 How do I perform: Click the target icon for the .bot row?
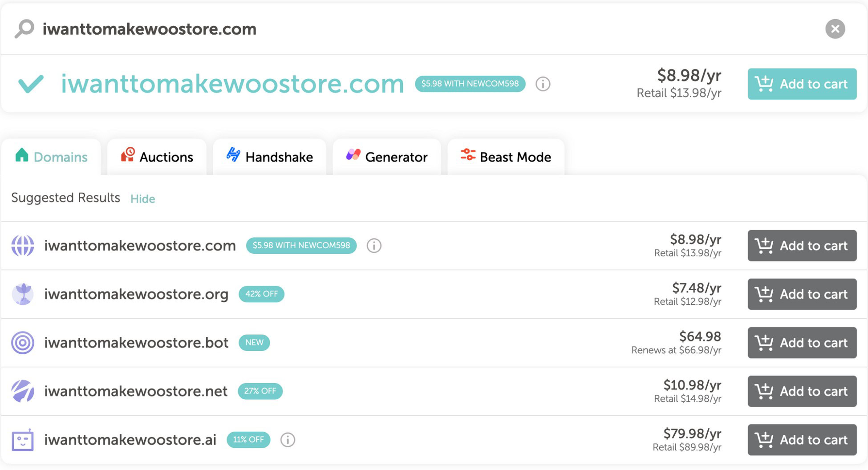[x=23, y=343]
